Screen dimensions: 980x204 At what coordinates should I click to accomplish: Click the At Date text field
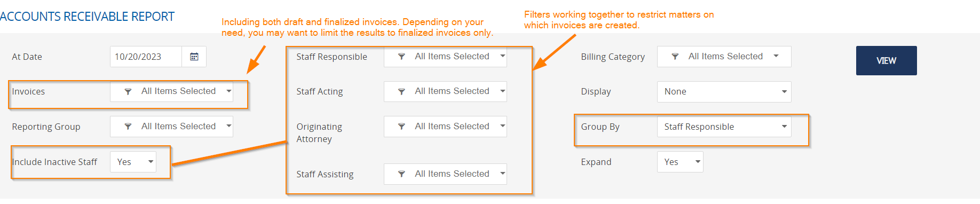click(146, 57)
